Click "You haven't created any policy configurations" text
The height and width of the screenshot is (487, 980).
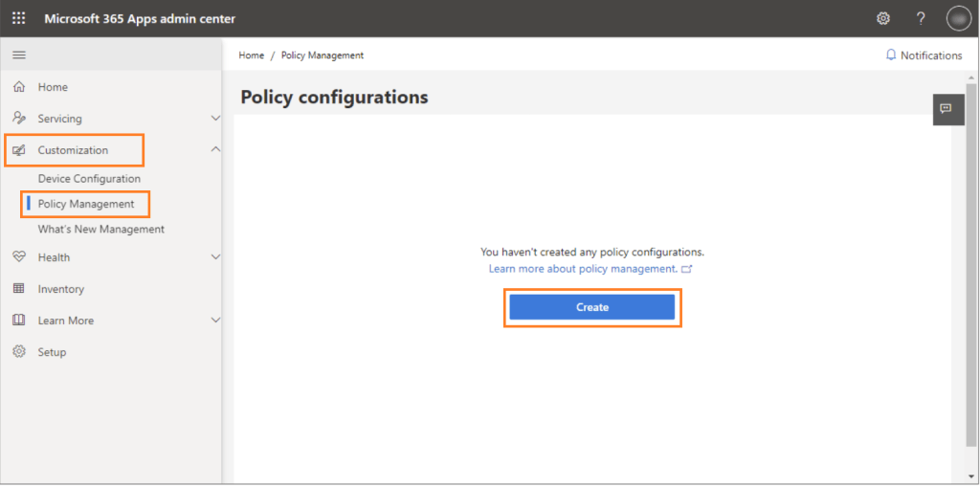point(591,252)
